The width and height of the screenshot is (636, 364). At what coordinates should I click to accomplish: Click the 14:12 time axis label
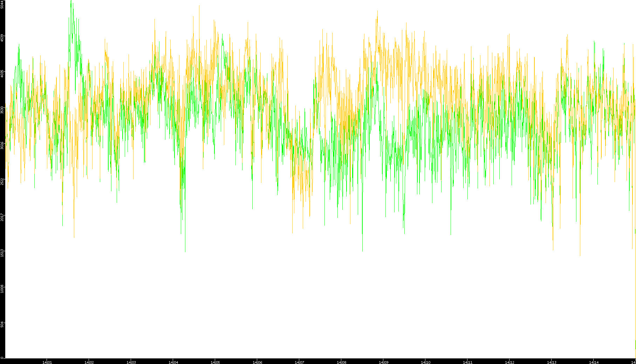(510, 362)
